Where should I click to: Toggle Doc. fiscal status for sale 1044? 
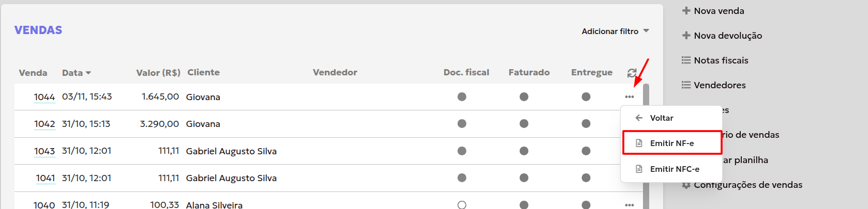(462, 97)
